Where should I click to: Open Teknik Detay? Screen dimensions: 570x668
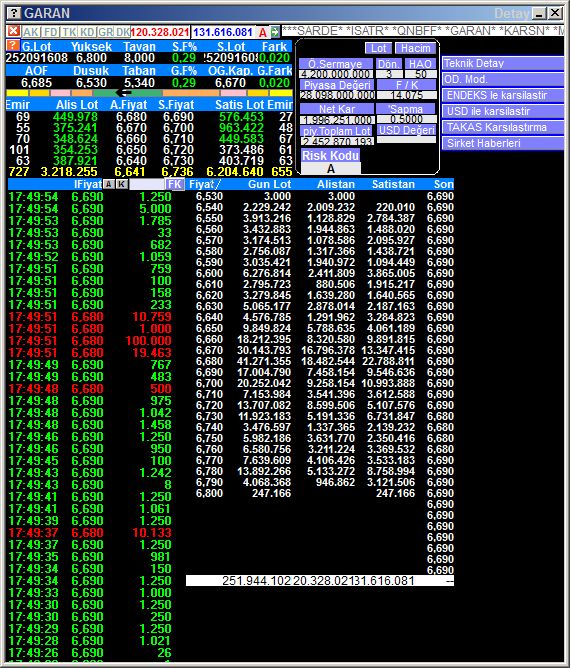click(x=503, y=63)
